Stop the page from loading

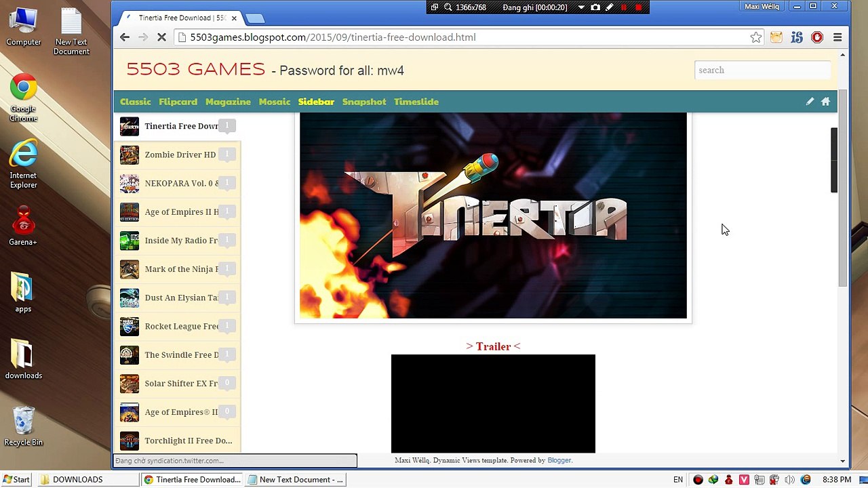161,37
